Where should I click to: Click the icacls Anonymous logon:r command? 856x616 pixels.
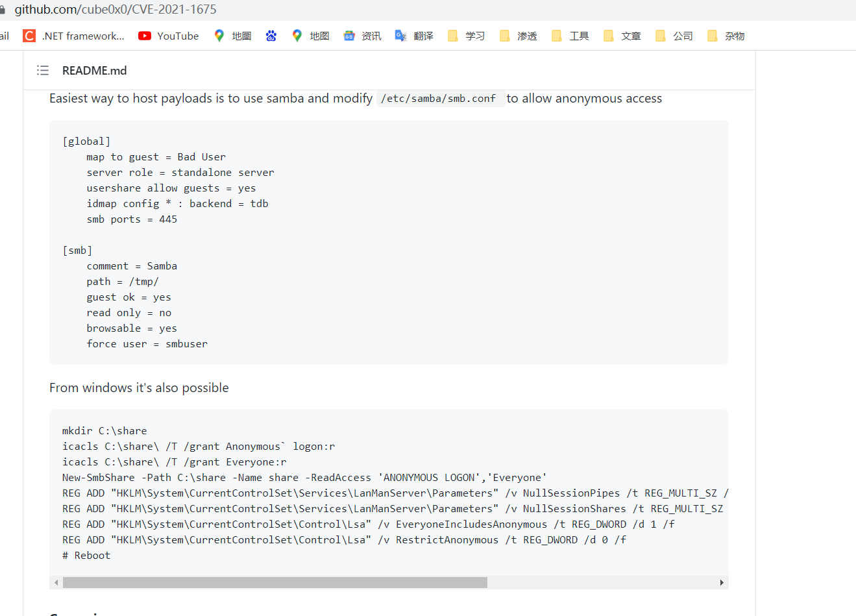(x=199, y=446)
